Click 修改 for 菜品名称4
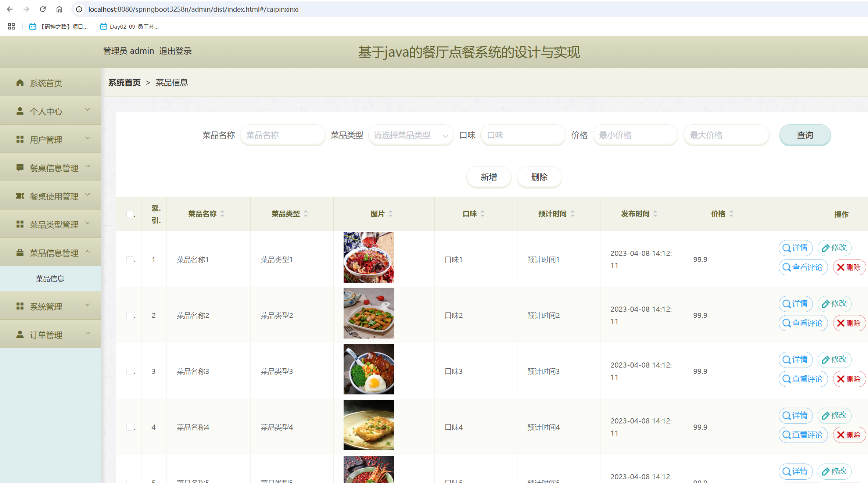This screenshot has height=483, width=868. pyautogui.click(x=835, y=415)
